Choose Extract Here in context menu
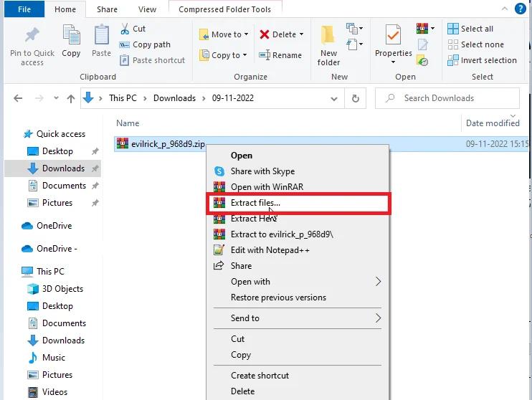The height and width of the screenshot is (400, 532). click(298, 219)
